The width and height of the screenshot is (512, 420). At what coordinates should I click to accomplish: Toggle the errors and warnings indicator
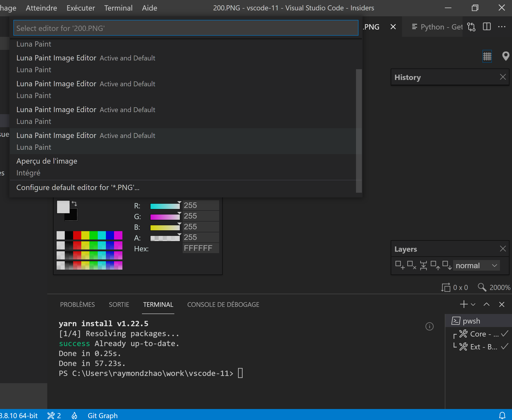click(x=54, y=415)
